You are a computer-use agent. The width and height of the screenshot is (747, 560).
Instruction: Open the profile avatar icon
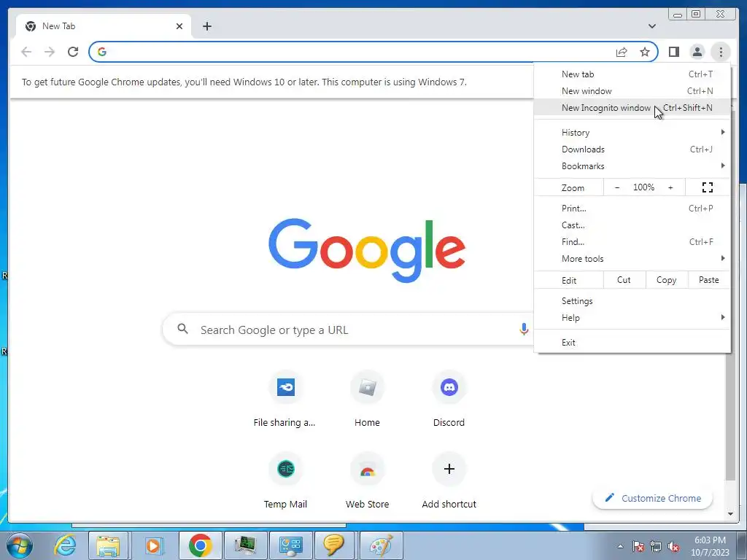(x=697, y=52)
